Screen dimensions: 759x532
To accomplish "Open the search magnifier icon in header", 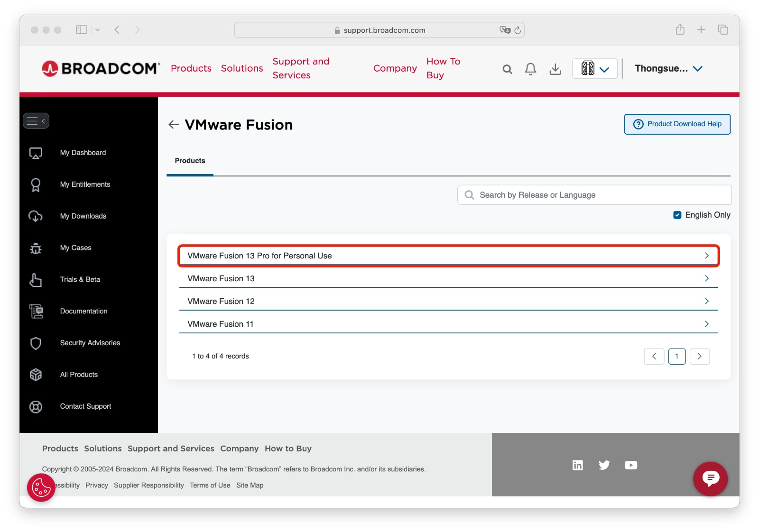I will [507, 69].
